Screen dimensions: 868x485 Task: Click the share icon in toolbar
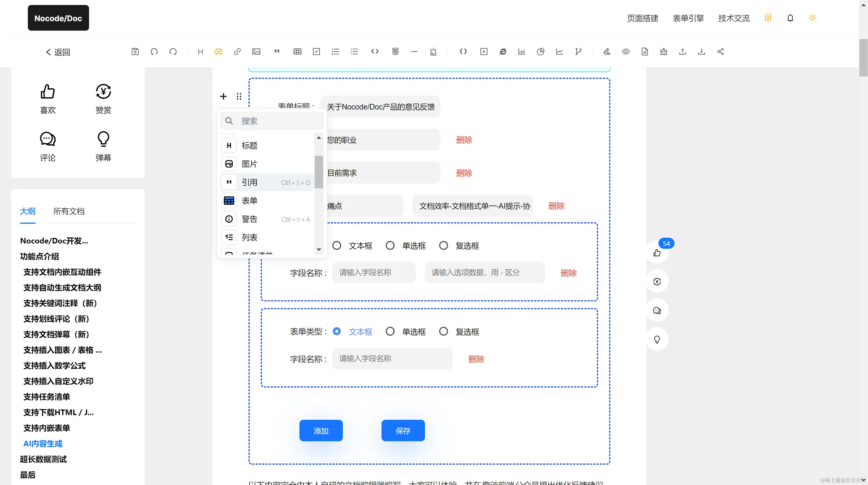pos(720,52)
